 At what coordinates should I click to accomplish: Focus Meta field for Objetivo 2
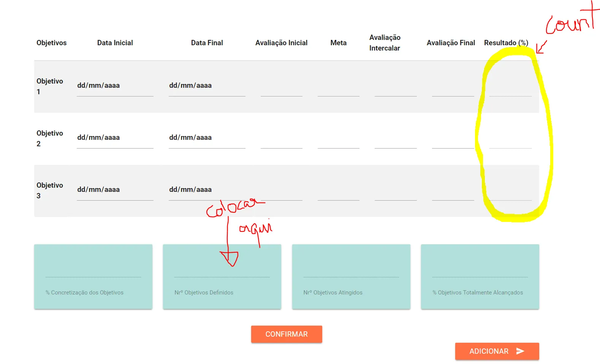[339, 138]
